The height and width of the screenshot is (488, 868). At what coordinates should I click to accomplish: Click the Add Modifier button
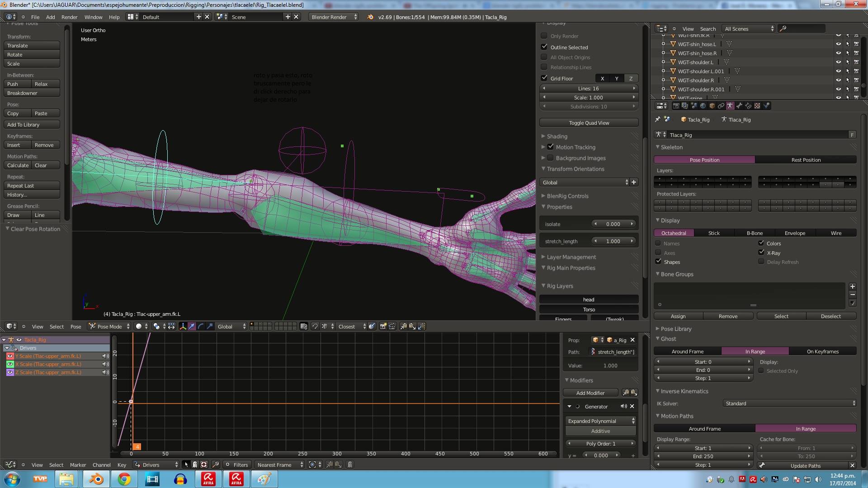click(x=590, y=393)
